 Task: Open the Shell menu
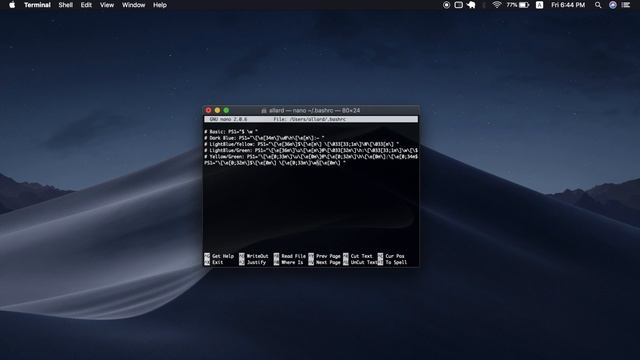tap(65, 5)
